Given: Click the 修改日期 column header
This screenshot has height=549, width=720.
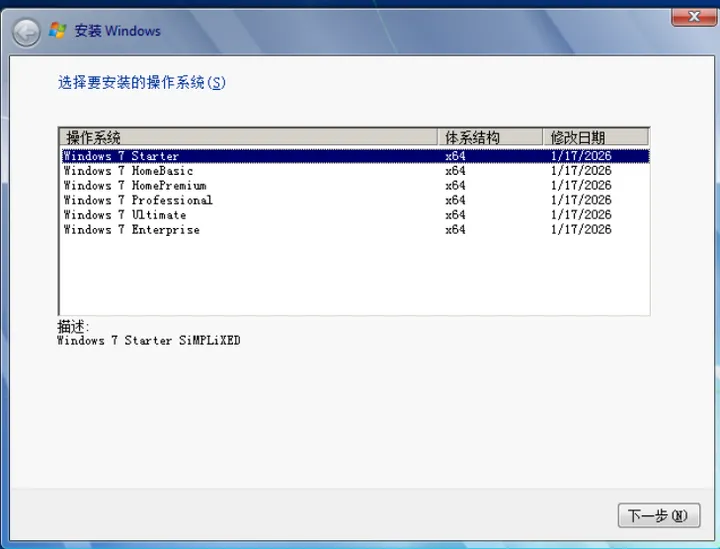Looking at the screenshot, I should coord(596,137).
